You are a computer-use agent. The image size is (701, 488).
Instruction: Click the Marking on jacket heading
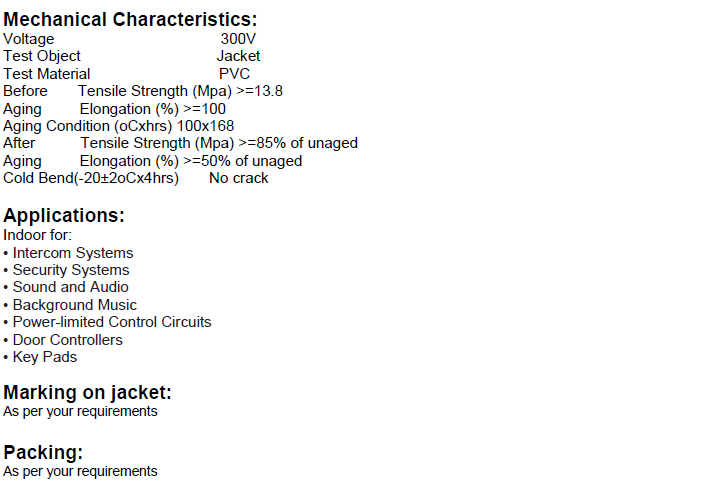click(x=88, y=393)
